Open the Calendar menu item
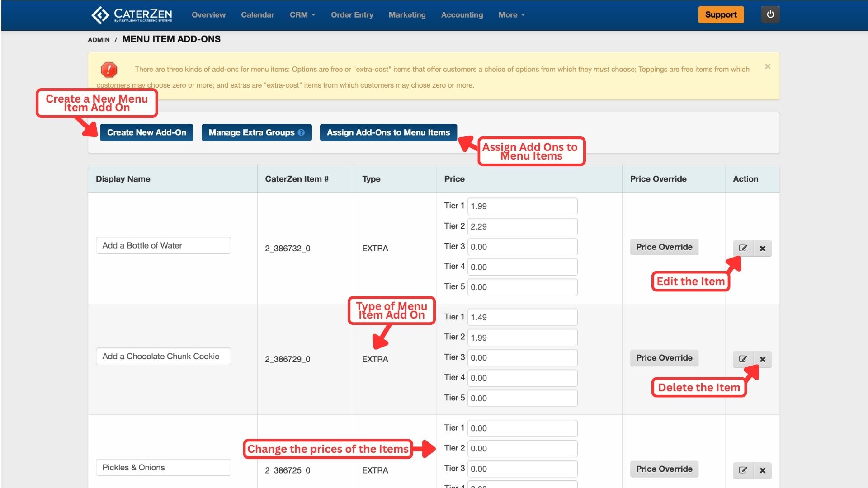Image resolution: width=868 pixels, height=488 pixels. coord(257,15)
